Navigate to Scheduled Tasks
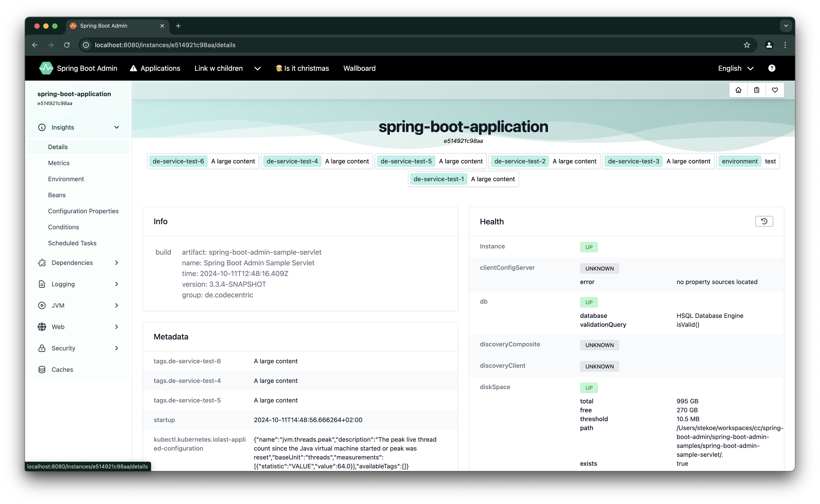 pos(72,243)
